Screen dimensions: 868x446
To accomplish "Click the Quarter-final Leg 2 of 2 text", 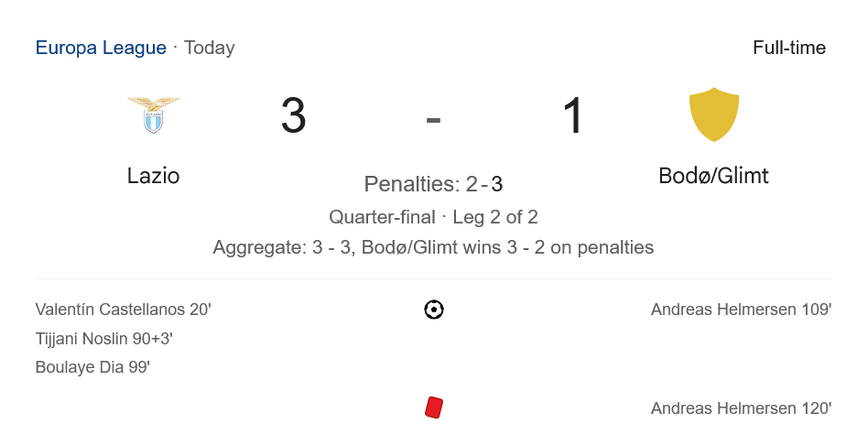I will tap(433, 217).
